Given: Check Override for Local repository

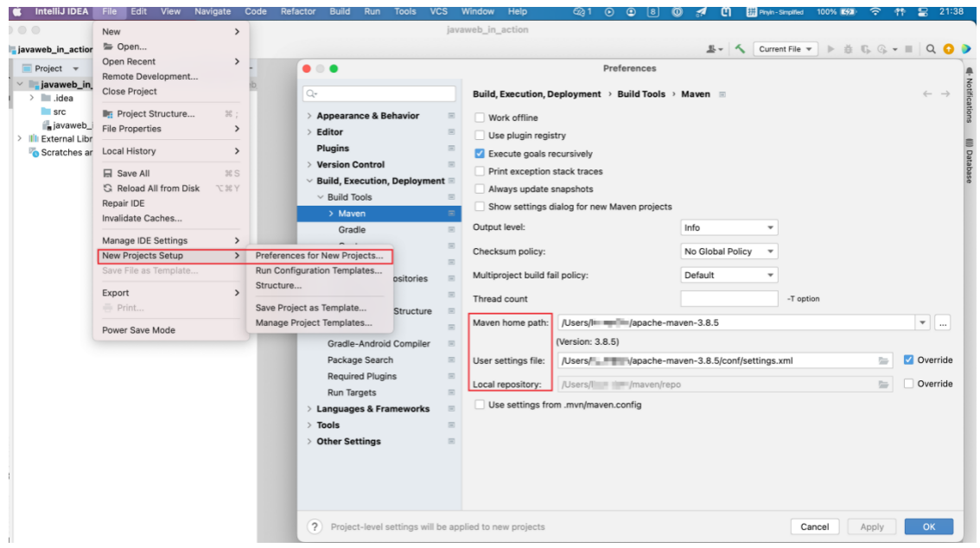Looking at the screenshot, I should coord(909,384).
